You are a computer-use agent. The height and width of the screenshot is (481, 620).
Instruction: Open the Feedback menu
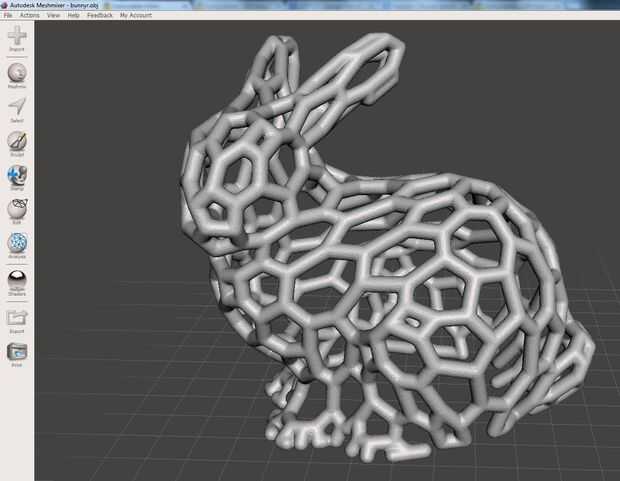[x=100, y=15]
